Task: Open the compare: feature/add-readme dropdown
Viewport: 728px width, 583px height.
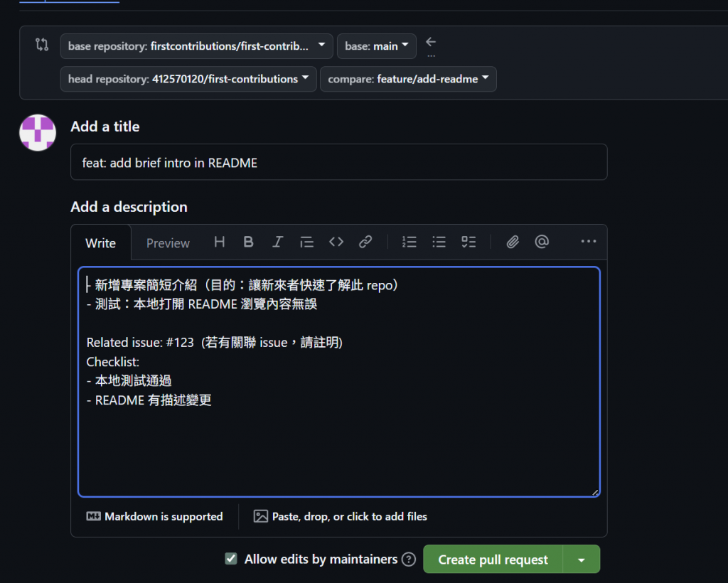Action: click(x=408, y=79)
